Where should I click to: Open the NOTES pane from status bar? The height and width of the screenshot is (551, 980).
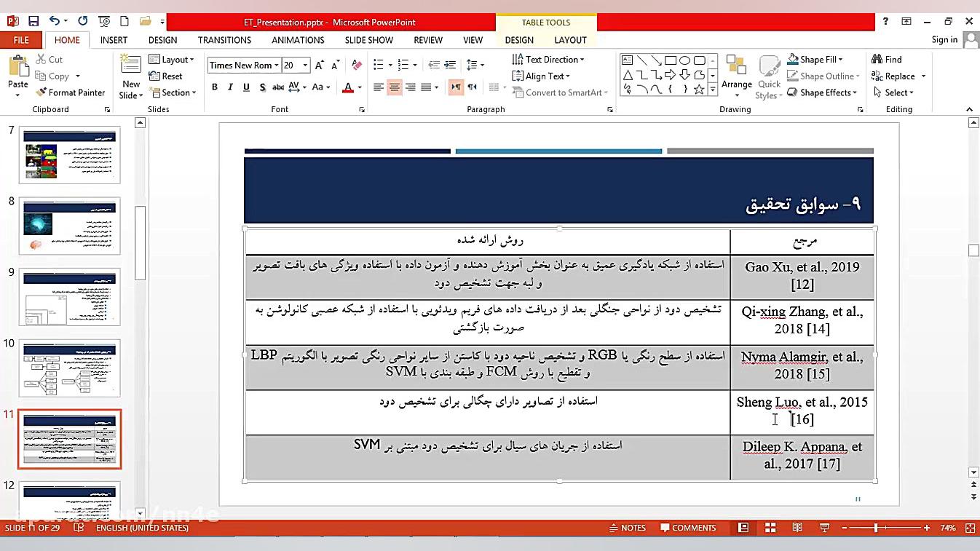click(x=628, y=528)
